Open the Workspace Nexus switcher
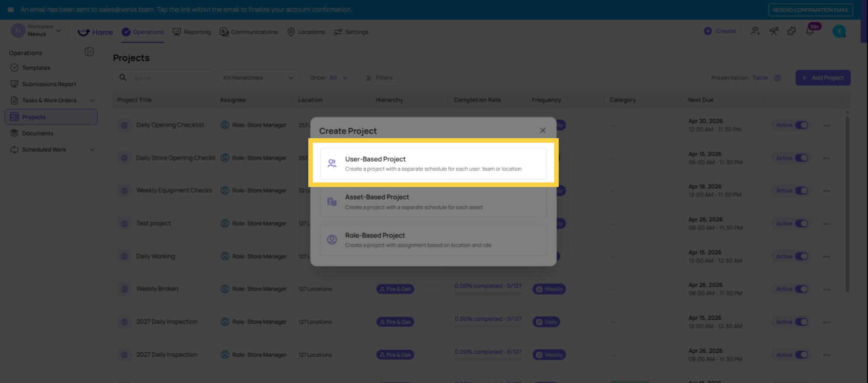This screenshot has width=868, height=383. (36, 31)
